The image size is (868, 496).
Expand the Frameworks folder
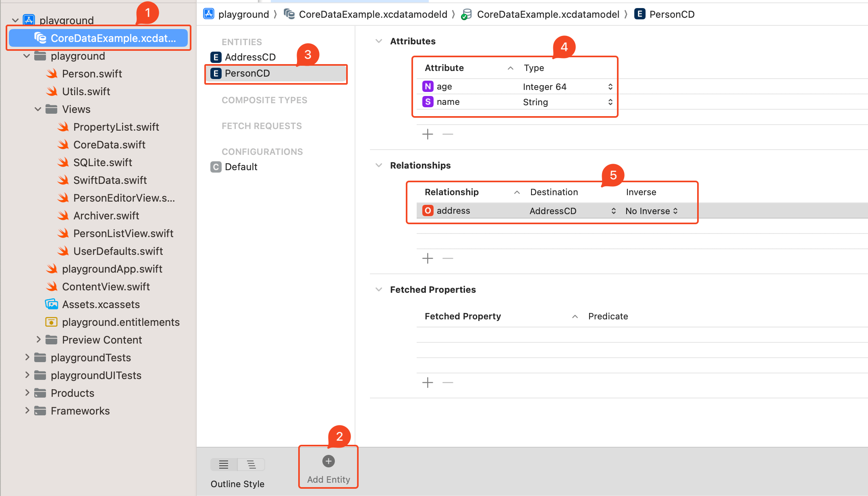tap(27, 411)
